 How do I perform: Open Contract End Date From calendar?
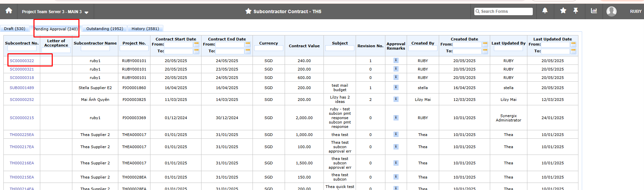tap(248, 45)
